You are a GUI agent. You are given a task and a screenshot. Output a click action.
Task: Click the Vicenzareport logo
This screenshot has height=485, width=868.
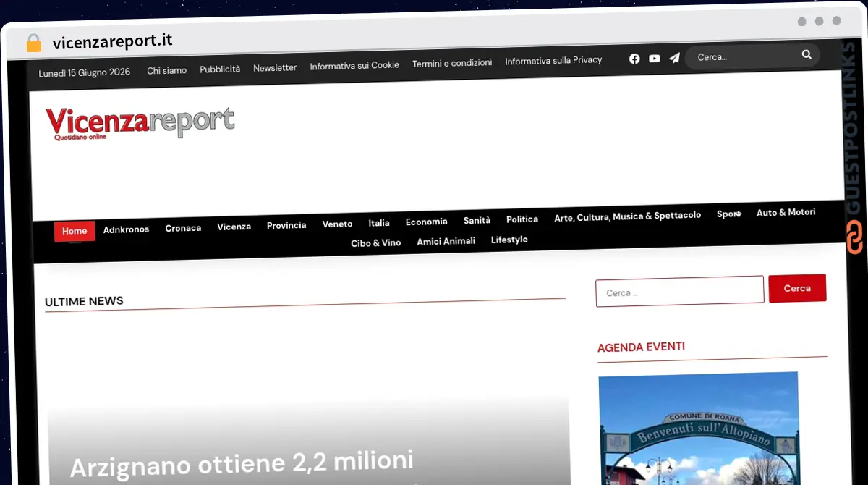click(x=140, y=123)
